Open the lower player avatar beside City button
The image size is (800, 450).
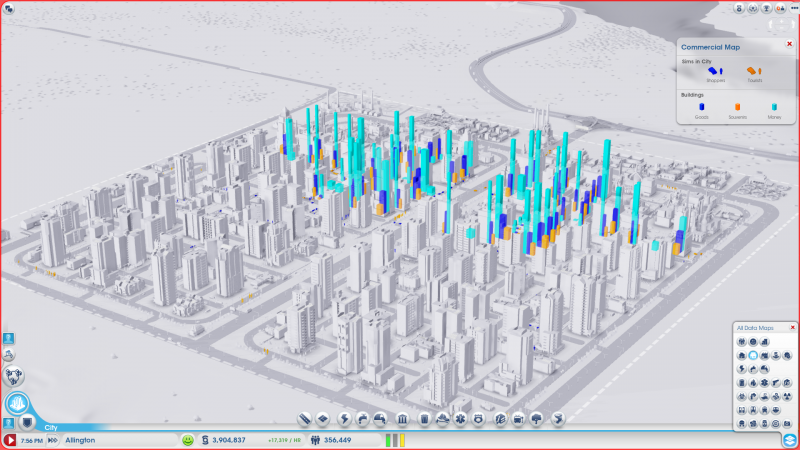click(x=8, y=423)
